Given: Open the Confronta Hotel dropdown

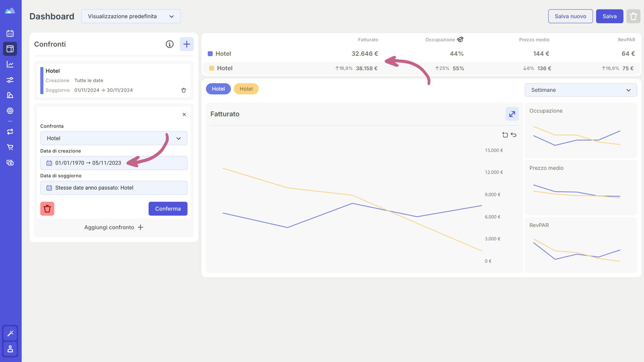Looking at the screenshot, I should pos(114,138).
